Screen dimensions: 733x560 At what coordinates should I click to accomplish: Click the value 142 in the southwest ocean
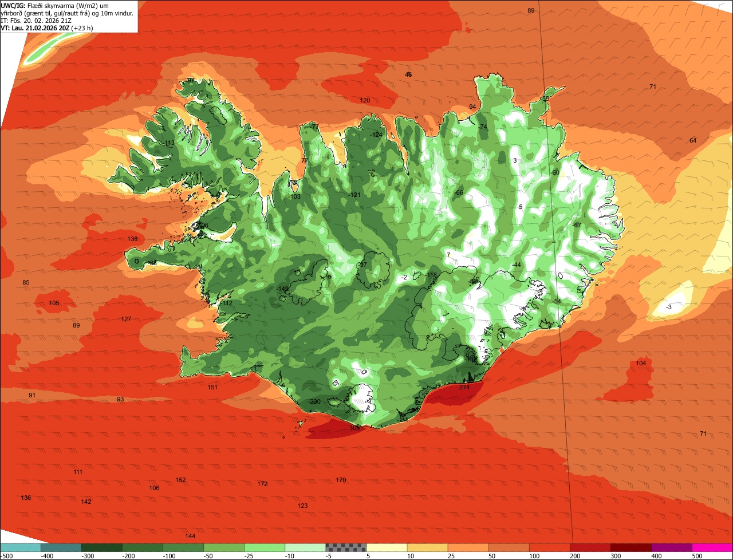coord(86,502)
